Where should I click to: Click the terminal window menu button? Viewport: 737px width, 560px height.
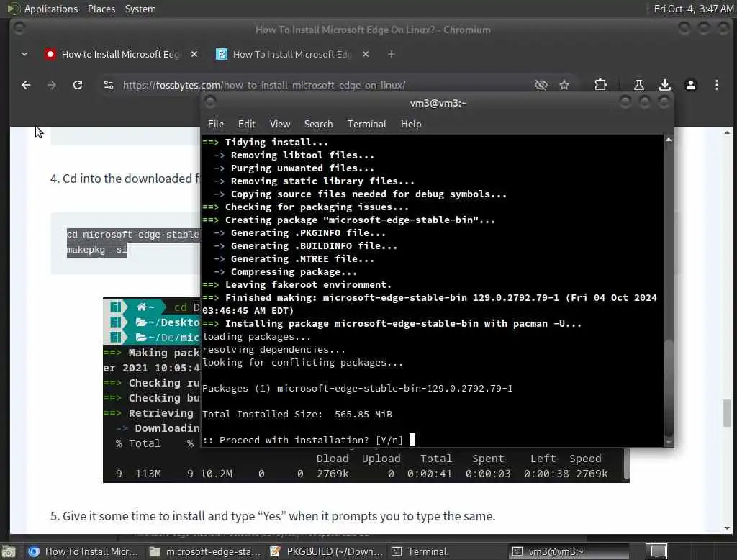click(210, 102)
